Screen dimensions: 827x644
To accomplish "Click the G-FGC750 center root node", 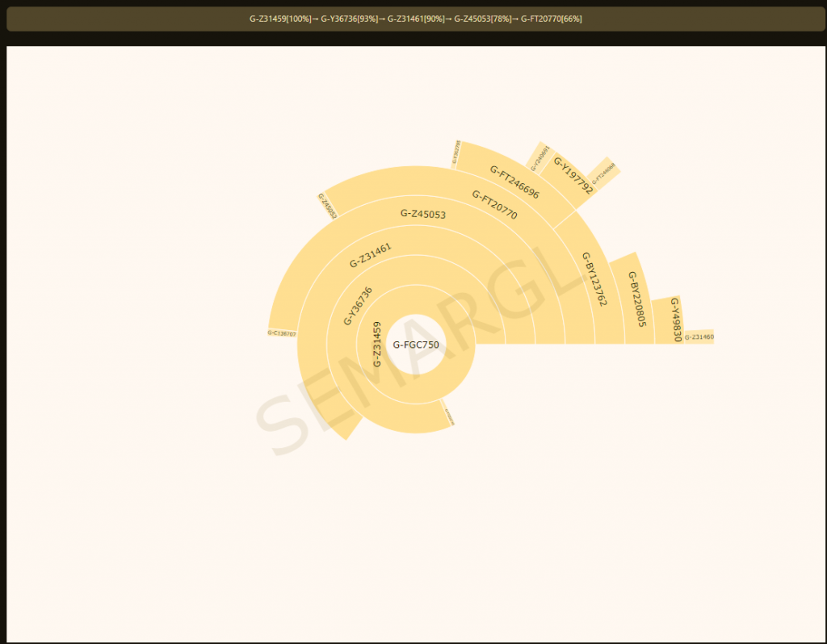I will [x=416, y=345].
